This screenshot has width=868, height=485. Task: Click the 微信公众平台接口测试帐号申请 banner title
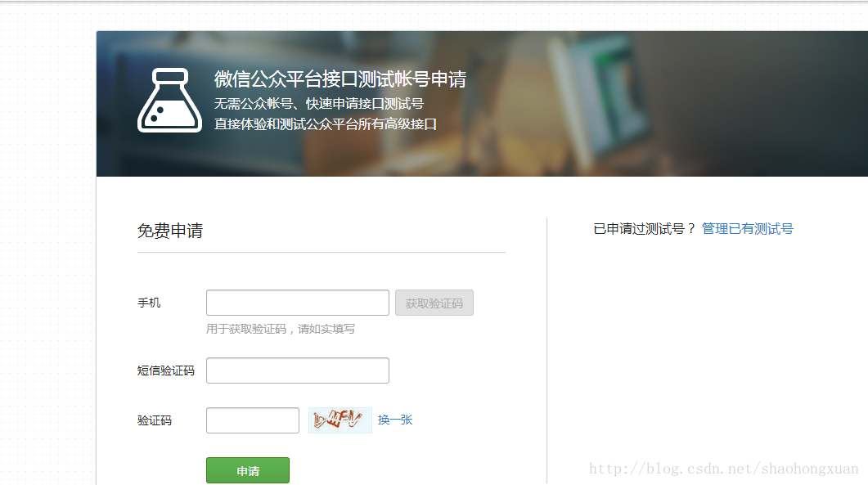click(340, 79)
